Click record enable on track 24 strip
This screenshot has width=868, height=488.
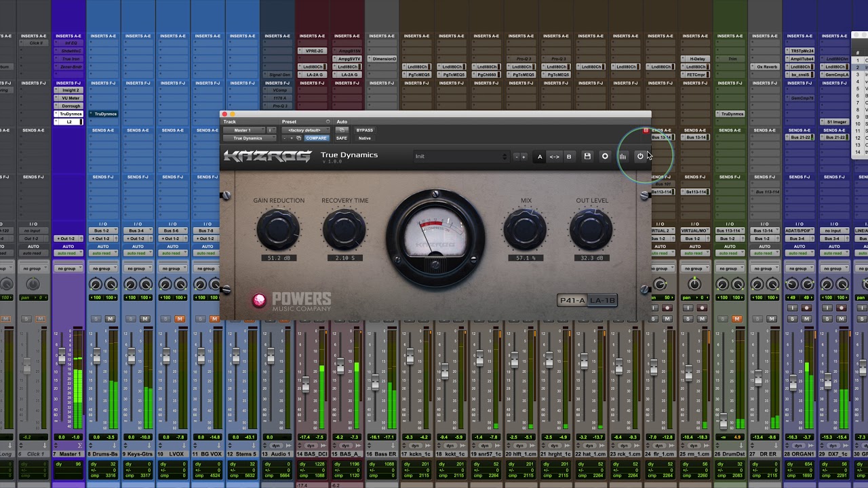[x=667, y=308]
